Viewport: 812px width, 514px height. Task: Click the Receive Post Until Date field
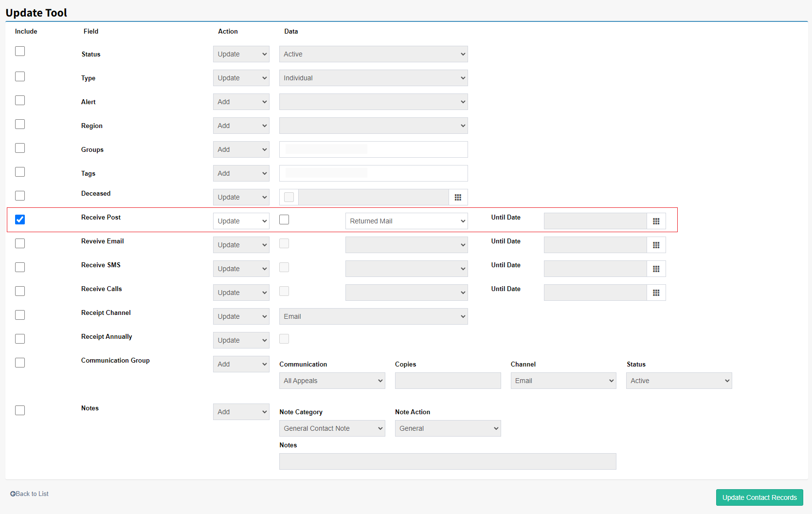tap(595, 221)
